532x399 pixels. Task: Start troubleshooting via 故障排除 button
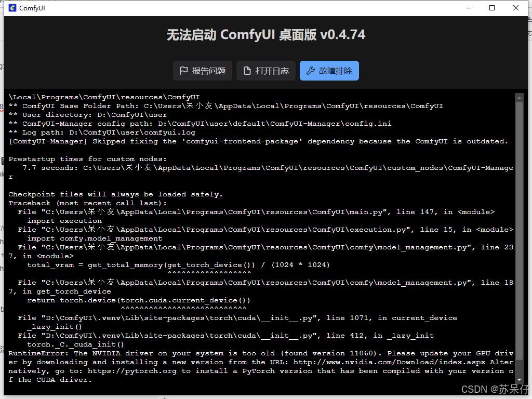pyautogui.click(x=329, y=71)
